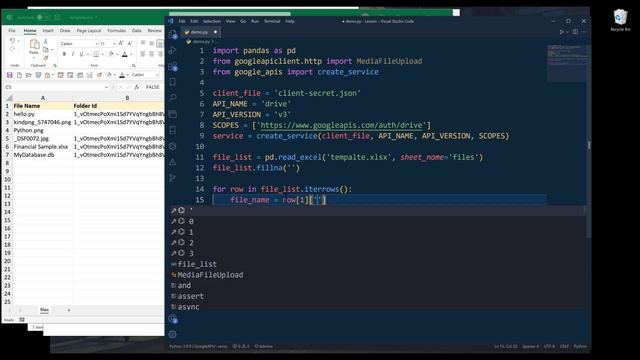This screenshot has height=360, width=640.
Task: Open the editor More Actions ellipsis
Action: (x=584, y=32)
